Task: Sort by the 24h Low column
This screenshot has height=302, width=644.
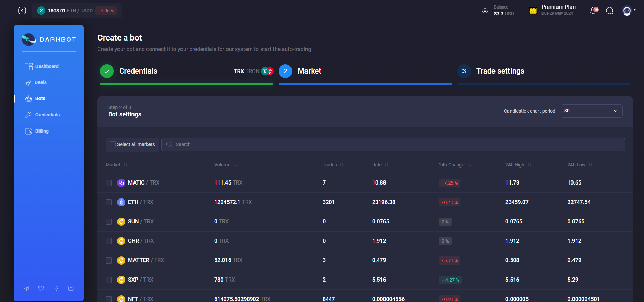Action: coord(580,165)
